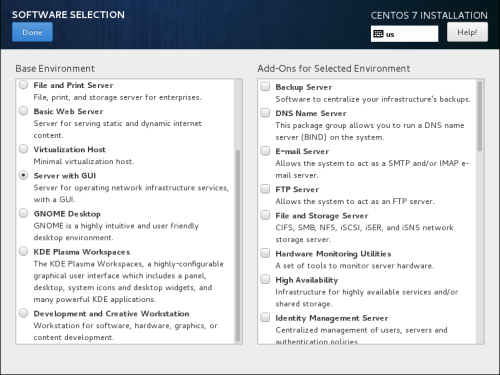Click the Base Environment list scrollbar
This screenshot has height=375, width=500.
coord(238,246)
